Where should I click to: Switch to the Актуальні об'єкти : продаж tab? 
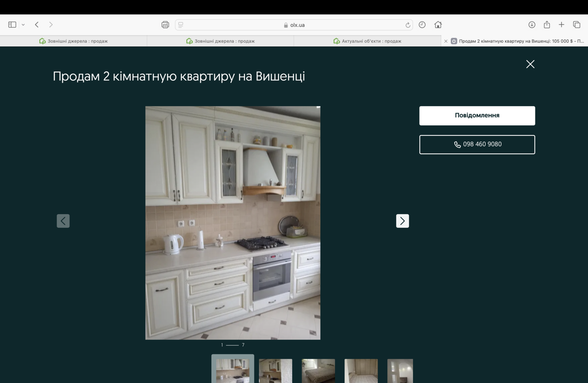(367, 41)
